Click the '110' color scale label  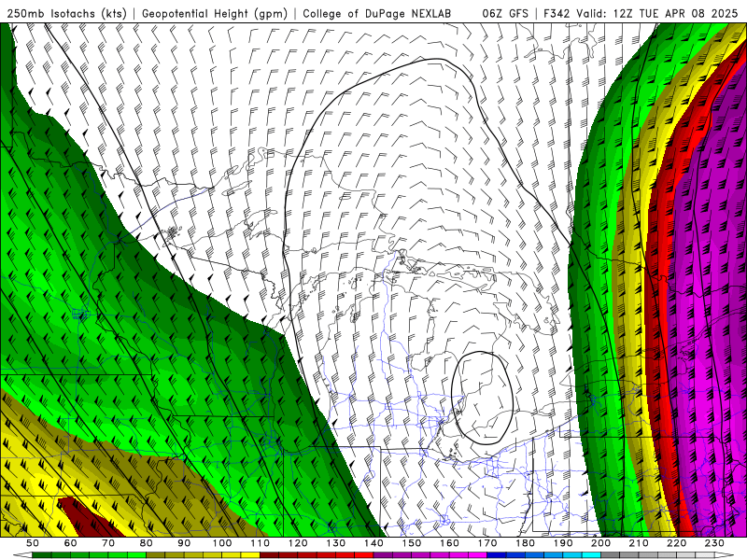[x=261, y=543]
